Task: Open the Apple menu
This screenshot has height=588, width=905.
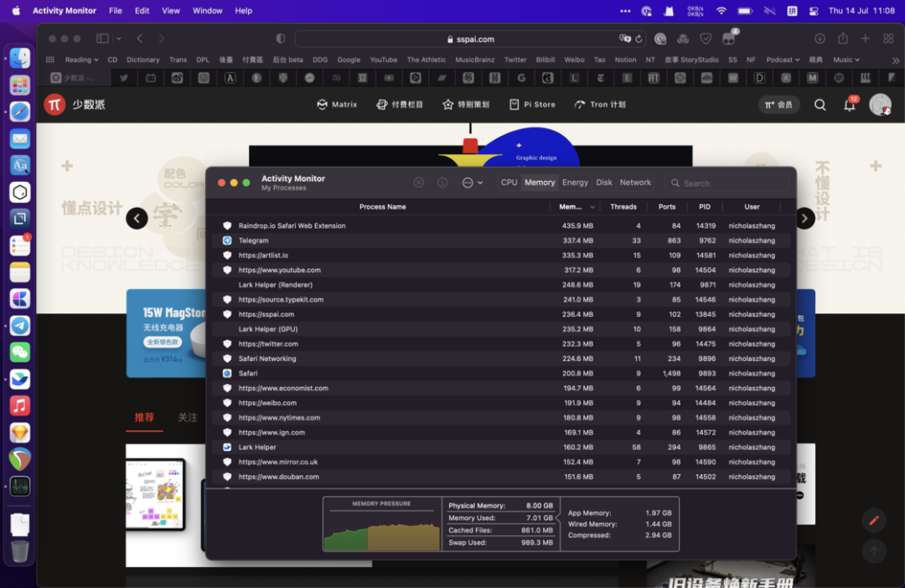Action: pos(16,10)
